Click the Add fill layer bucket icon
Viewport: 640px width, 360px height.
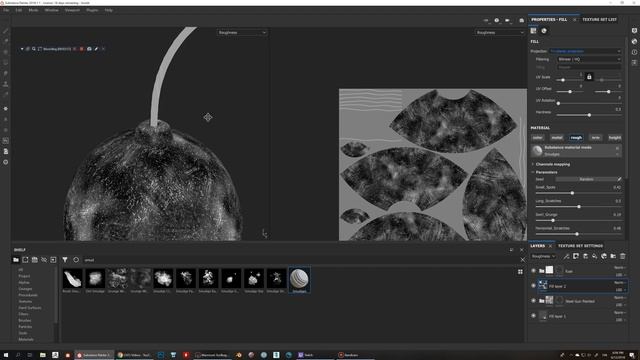(x=595, y=256)
